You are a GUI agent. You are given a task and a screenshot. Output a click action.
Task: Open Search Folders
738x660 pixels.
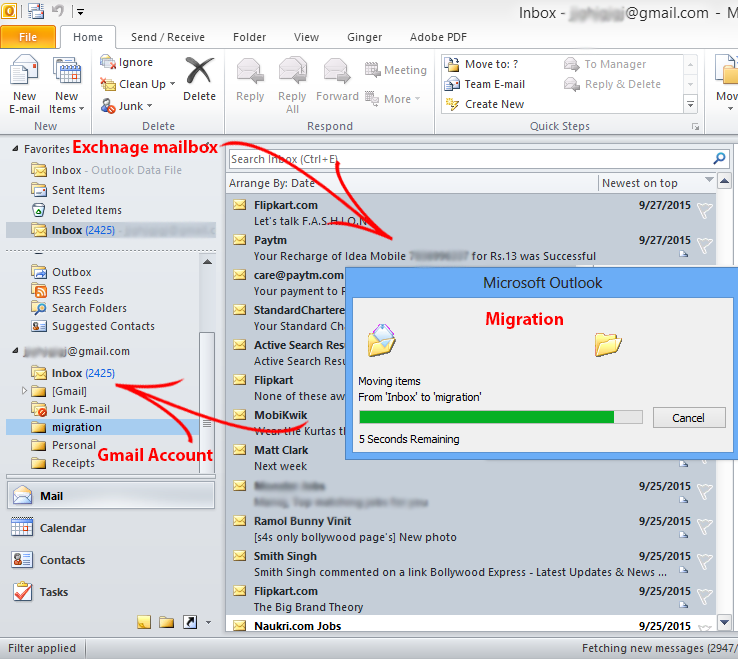pyautogui.click(x=79, y=308)
